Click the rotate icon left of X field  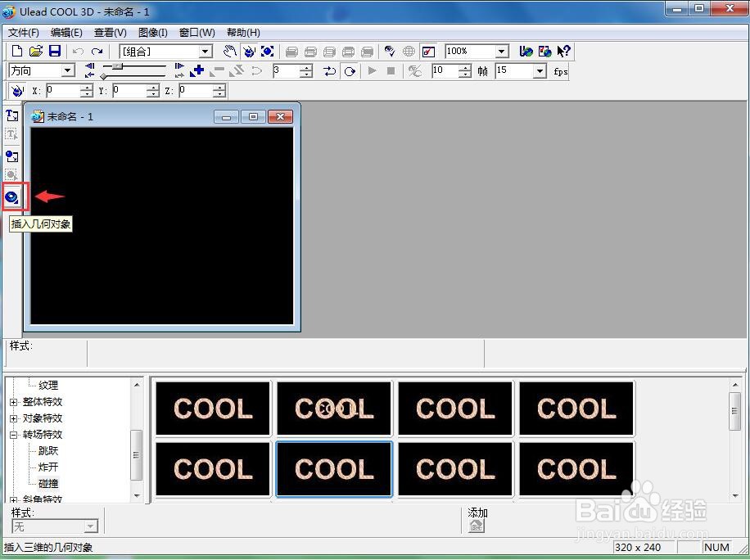pyautogui.click(x=16, y=90)
